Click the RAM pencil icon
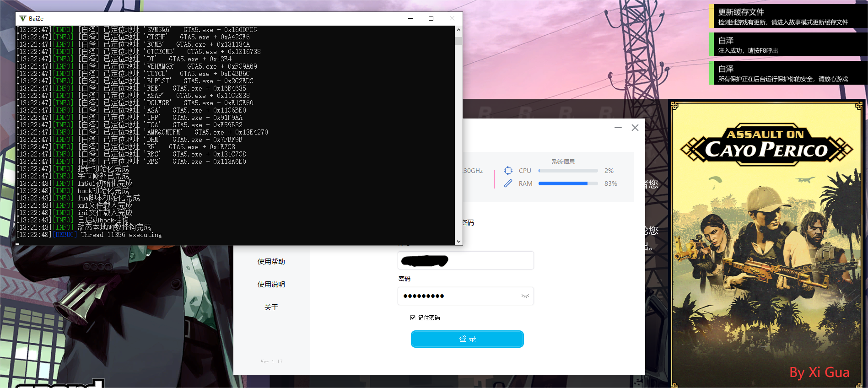This screenshot has height=388, width=868. click(508, 183)
